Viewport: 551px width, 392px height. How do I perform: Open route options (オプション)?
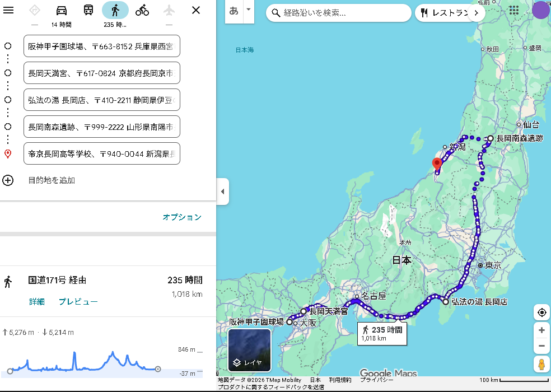(x=182, y=217)
